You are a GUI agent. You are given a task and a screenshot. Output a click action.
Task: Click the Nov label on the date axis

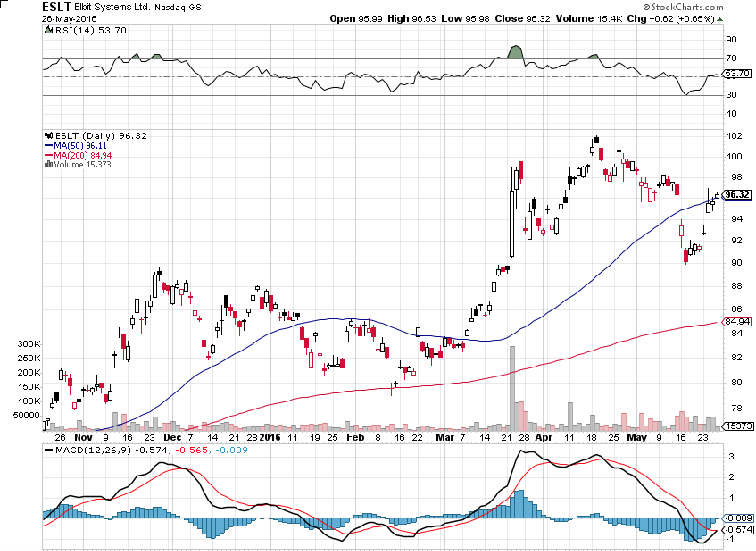coord(83,438)
